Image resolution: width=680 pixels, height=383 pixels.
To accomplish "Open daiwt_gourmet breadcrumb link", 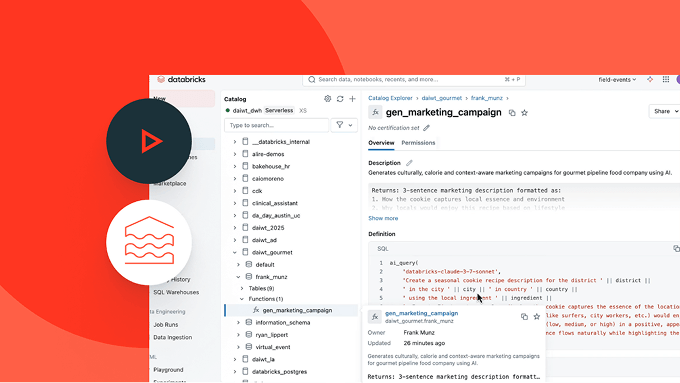I will click(442, 98).
